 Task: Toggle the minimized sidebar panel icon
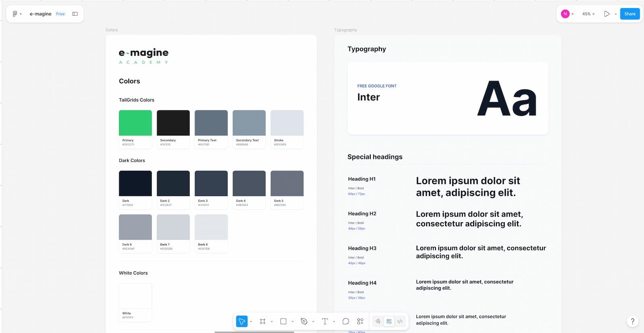(75, 14)
